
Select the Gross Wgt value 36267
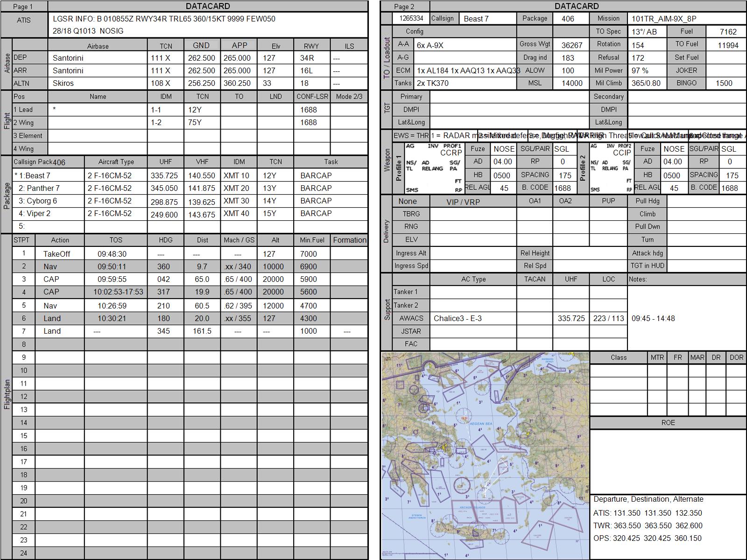click(x=571, y=45)
